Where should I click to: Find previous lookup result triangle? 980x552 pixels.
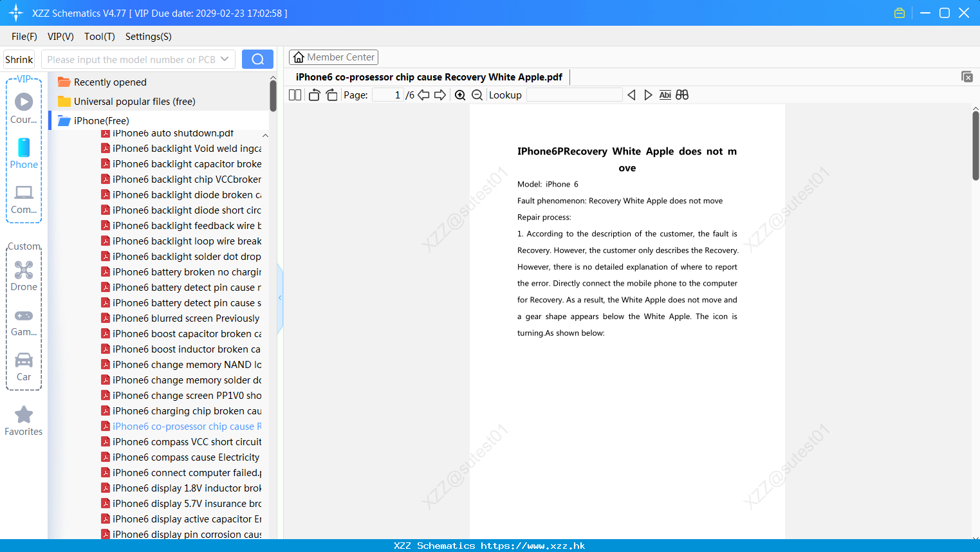pos(631,95)
